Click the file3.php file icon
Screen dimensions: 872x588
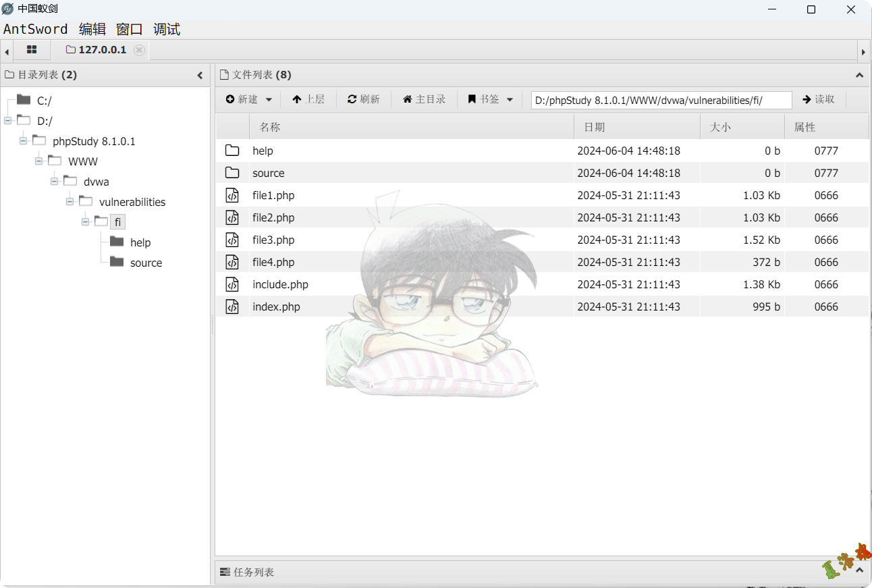[232, 240]
